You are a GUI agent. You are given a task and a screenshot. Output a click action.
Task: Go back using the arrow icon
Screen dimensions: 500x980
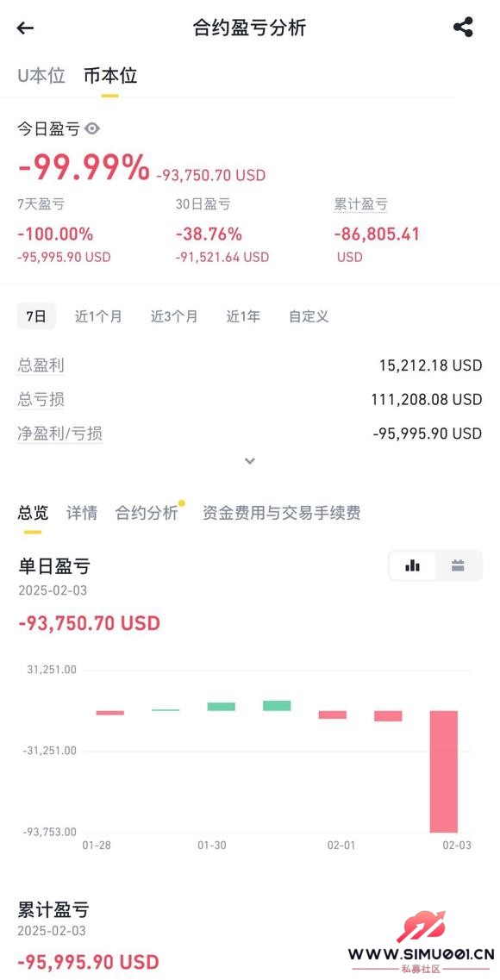click(25, 28)
